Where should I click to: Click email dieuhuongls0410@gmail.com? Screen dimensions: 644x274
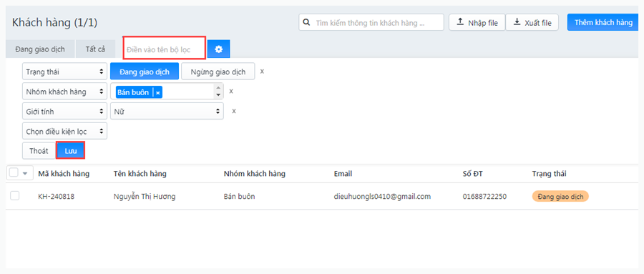pyautogui.click(x=382, y=196)
